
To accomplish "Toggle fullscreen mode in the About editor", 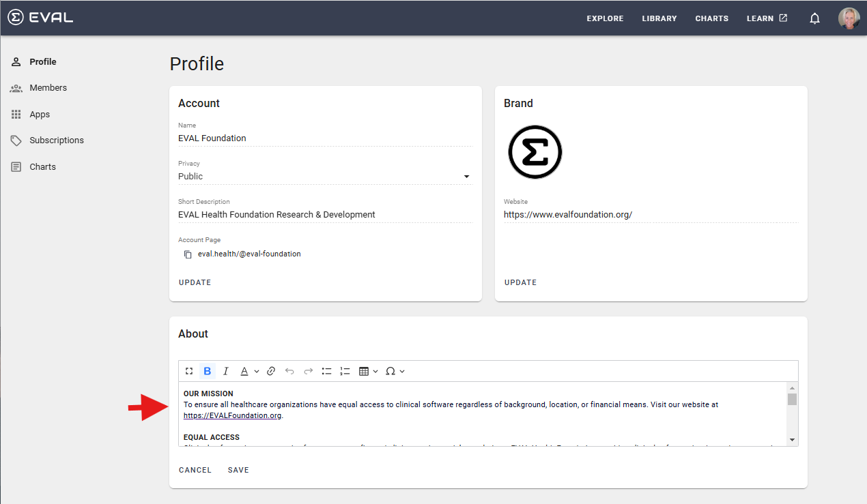I will click(x=189, y=371).
